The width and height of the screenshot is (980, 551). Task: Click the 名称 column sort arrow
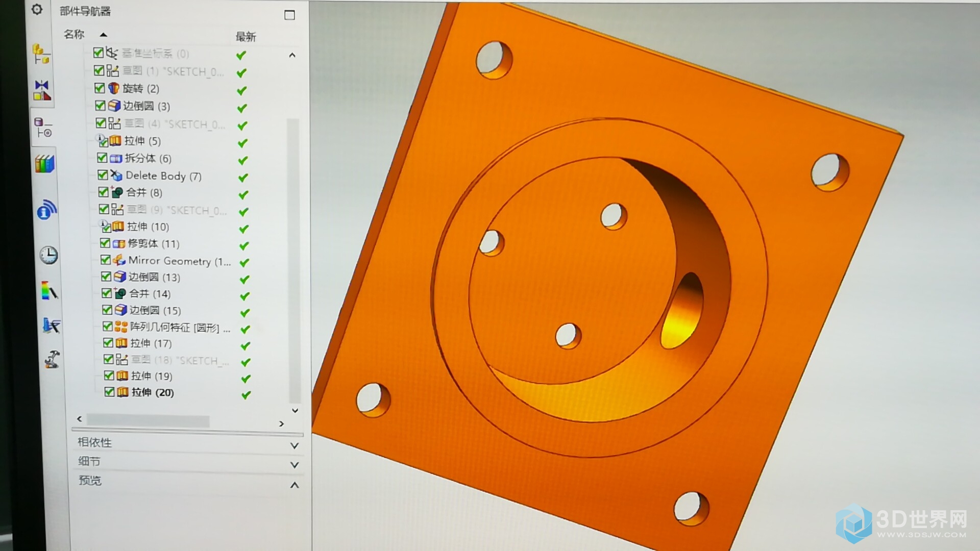(104, 35)
